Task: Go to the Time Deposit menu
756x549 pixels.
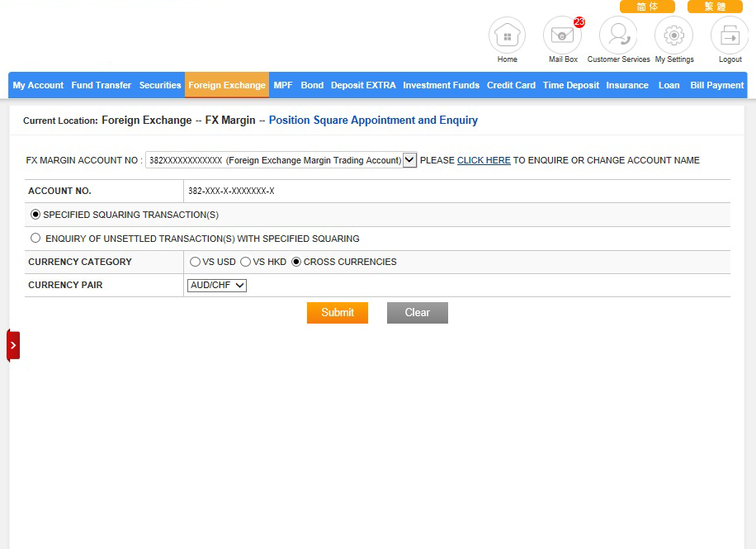Action: (x=570, y=85)
